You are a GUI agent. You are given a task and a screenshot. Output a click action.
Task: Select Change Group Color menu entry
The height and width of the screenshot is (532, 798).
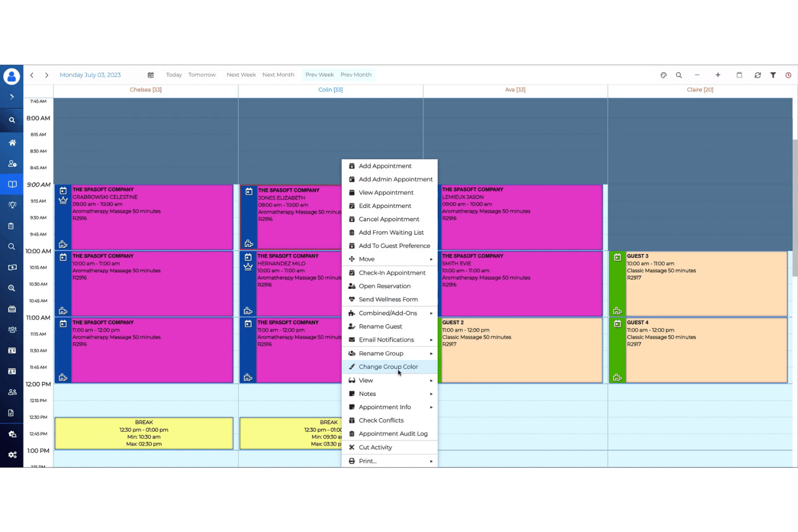click(x=389, y=367)
